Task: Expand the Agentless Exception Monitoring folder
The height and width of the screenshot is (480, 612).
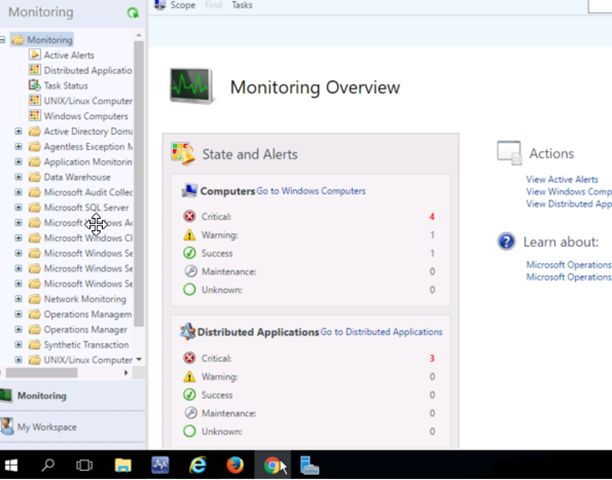Action: (x=18, y=146)
